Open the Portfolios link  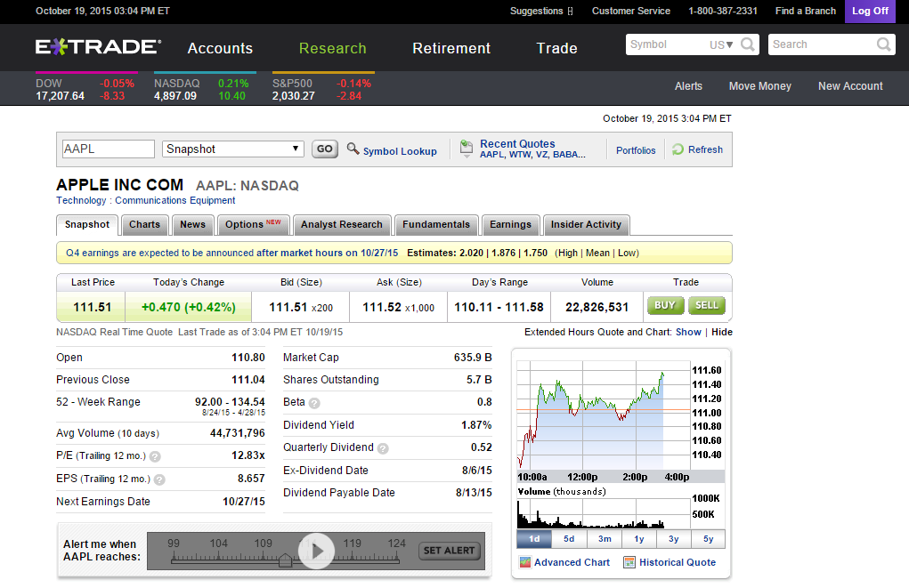pyautogui.click(x=636, y=150)
